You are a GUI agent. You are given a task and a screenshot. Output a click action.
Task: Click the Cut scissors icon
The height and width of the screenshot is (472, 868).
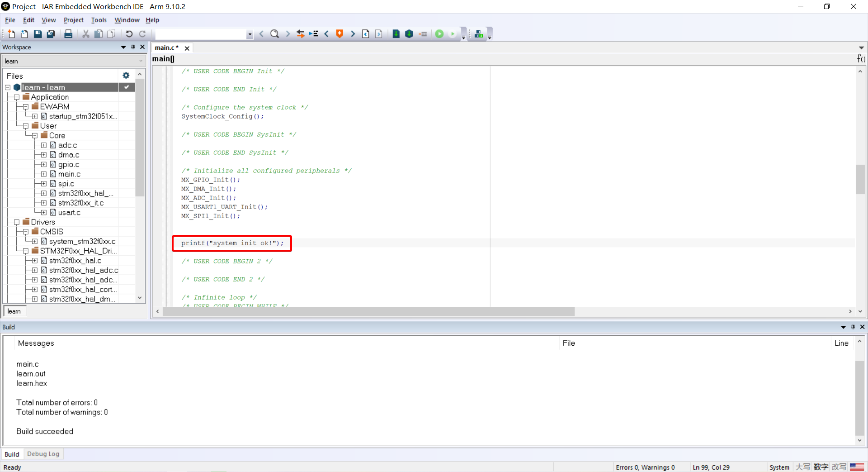(x=85, y=34)
